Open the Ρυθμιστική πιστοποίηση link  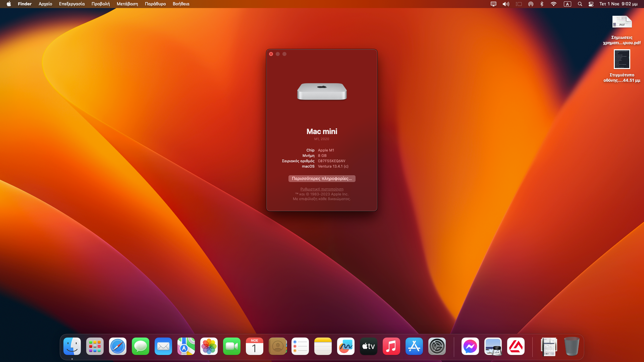coord(322,189)
